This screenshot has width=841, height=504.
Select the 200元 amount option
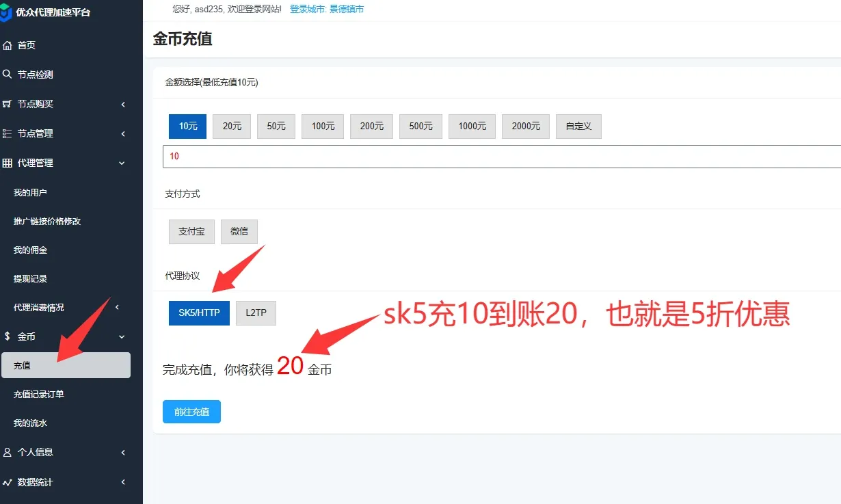tap(372, 127)
